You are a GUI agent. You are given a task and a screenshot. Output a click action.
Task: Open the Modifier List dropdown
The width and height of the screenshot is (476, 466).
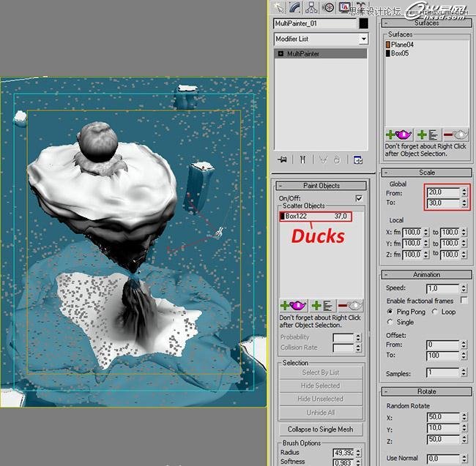[321, 39]
